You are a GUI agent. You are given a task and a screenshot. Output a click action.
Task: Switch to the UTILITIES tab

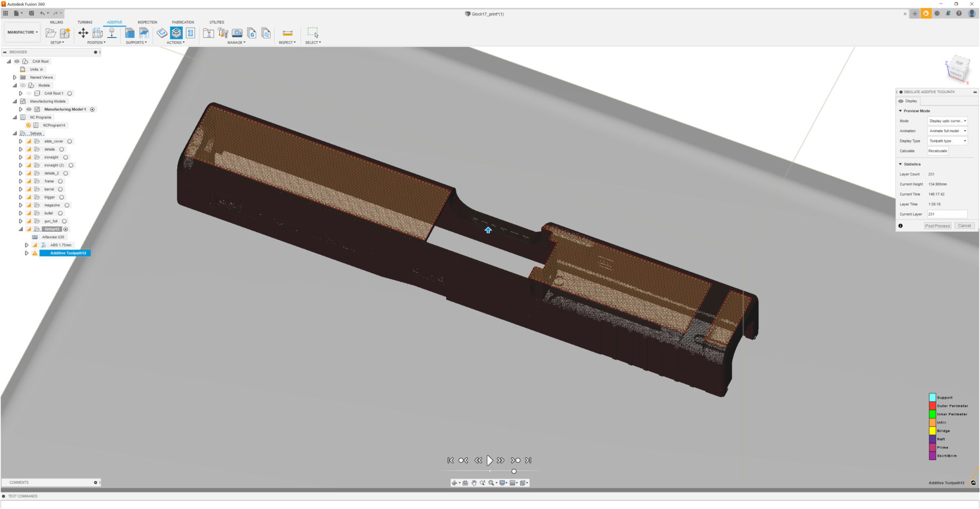pos(217,22)
